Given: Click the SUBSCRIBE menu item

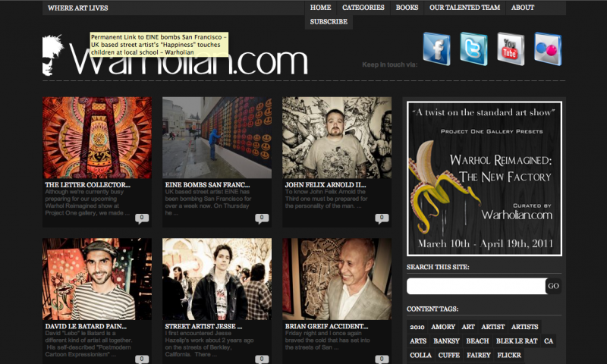Looking at the screenshot, I should pos(329,22).
